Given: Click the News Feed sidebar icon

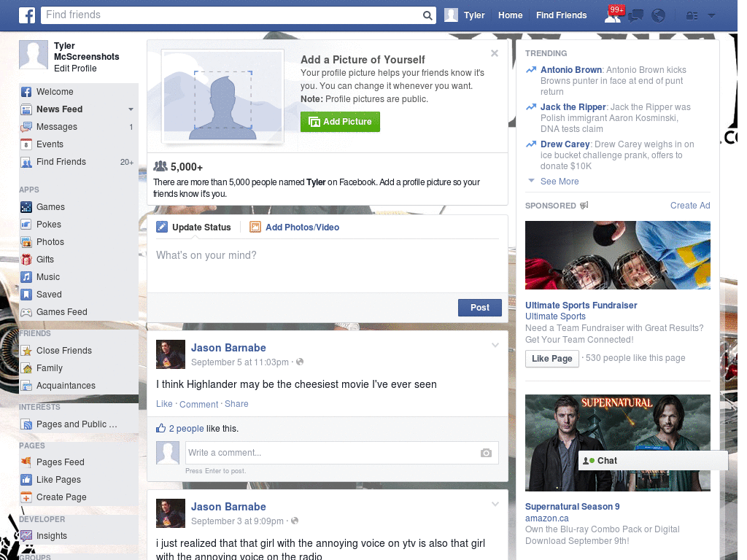Looking at the screenshot, I should (x=26, y=109).
